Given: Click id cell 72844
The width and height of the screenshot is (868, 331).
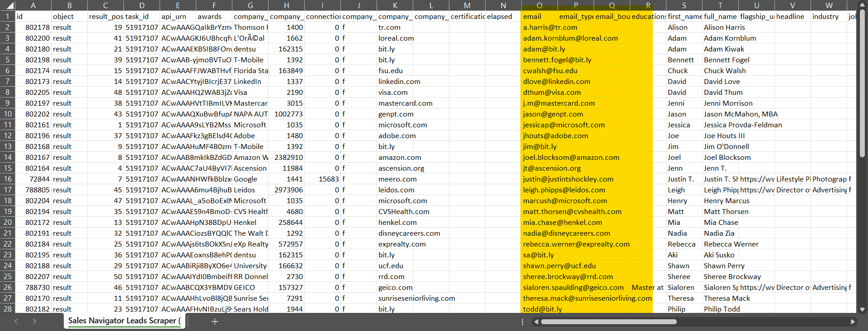Looking at the screenshot, I should (x=33, y=179).
